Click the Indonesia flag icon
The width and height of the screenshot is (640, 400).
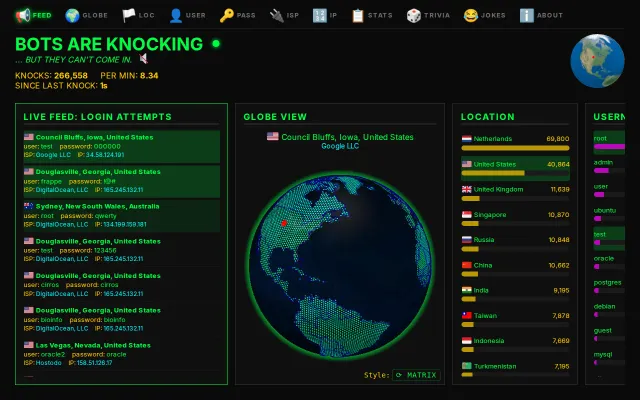(x=467, y=340)
